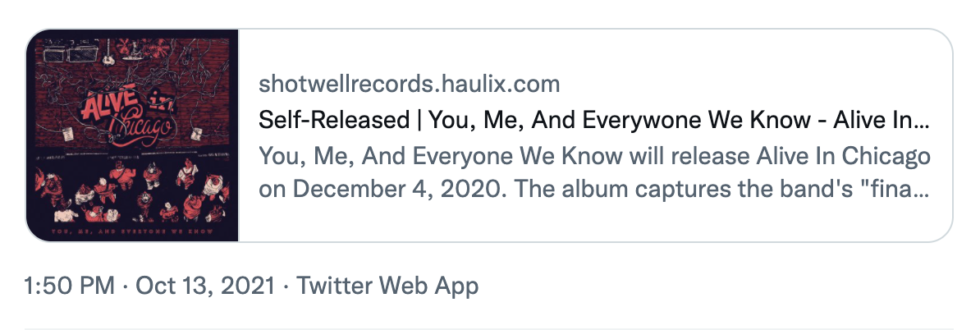Click the shotwellrecords.haulix.com domain text
This screenshot has height=330, width=980.
pos(409,84)
